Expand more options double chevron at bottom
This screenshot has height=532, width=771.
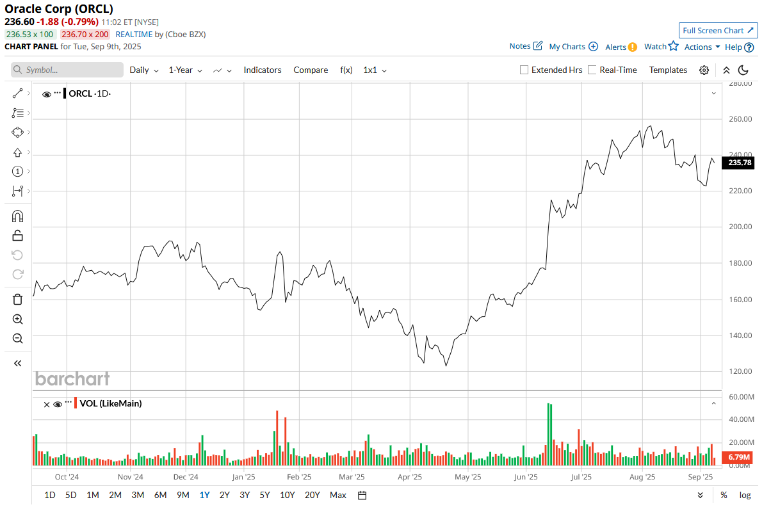click(x=701, y=495)
